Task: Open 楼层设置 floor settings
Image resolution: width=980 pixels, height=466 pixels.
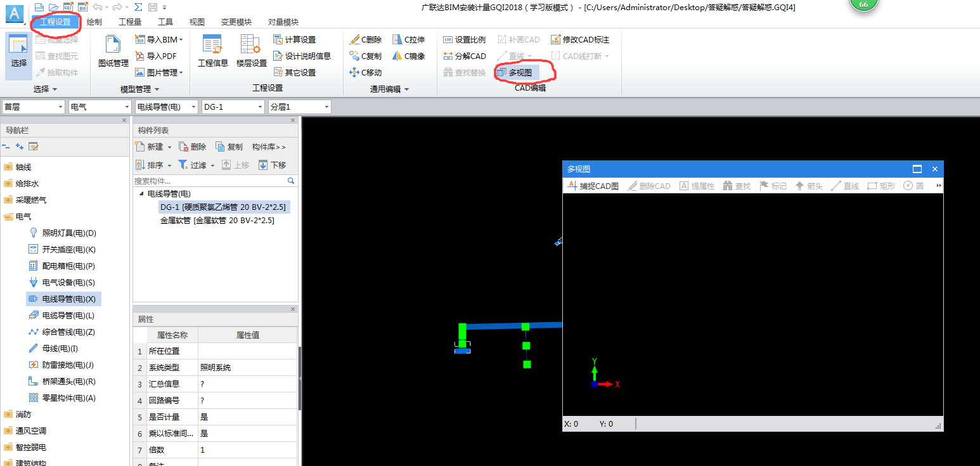Action: point(252,51)
